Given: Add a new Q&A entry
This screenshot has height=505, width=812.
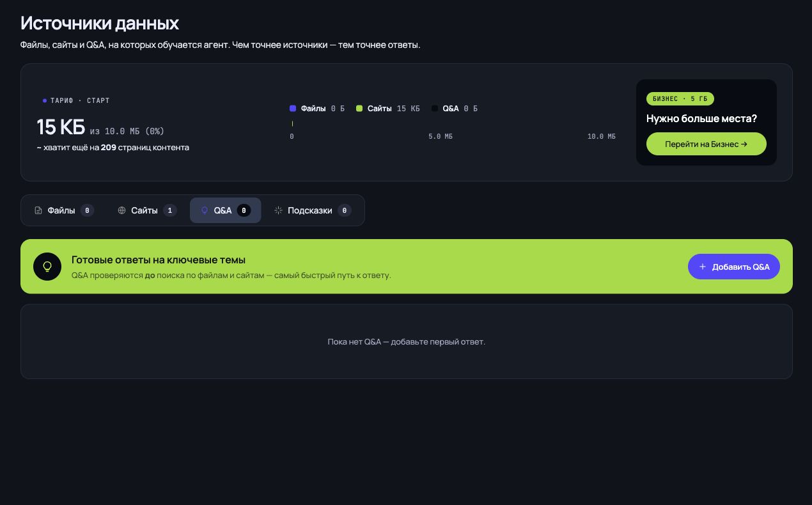Looking at the screenshot, I should point(734,267).
